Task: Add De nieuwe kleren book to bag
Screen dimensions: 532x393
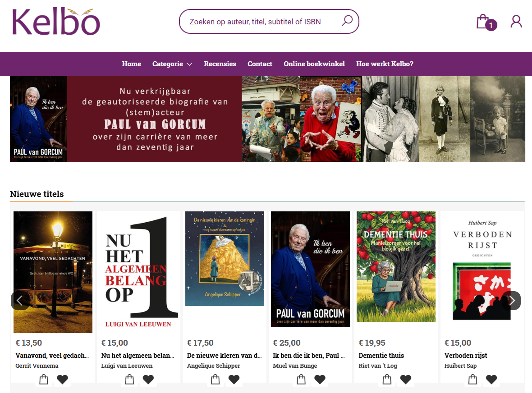Action: [x=215, y=379]
